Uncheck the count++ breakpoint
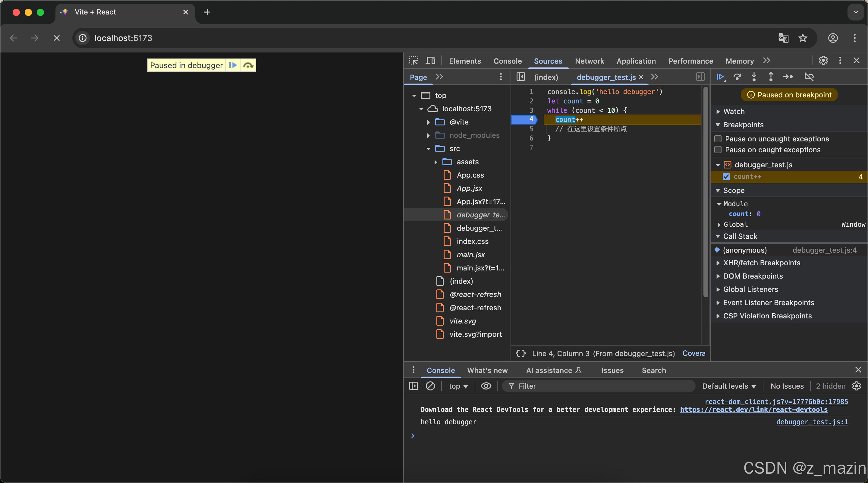 (726, 177)
